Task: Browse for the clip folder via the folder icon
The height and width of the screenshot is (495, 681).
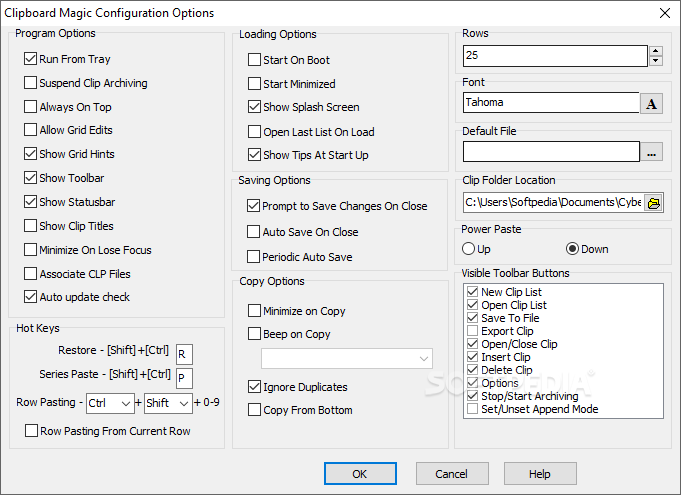Action: 653,203
